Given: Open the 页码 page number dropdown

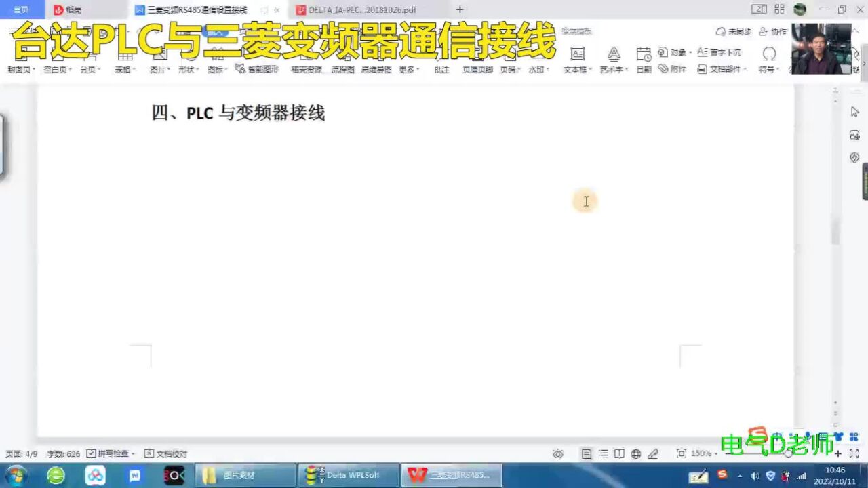Looking at the screenshot, I should click(510, 69).
